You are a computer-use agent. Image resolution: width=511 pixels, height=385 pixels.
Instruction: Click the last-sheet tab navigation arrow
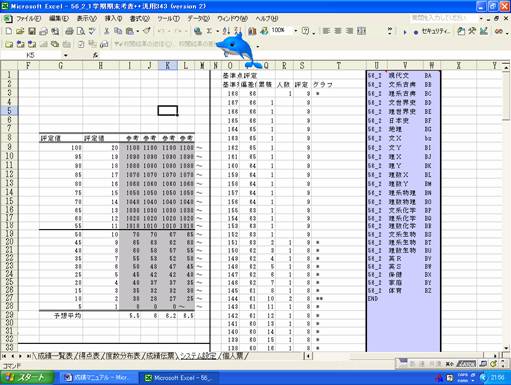(29, 356)
